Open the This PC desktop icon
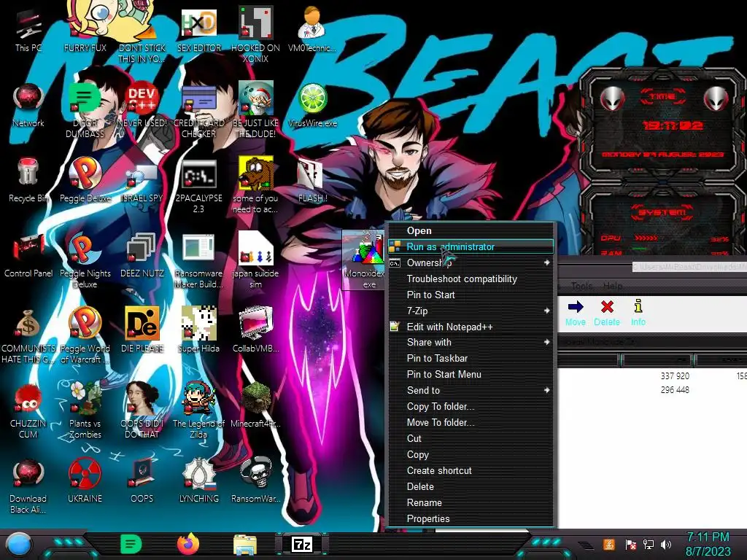This screenshot has height=560, width=747. coord(28,29)
